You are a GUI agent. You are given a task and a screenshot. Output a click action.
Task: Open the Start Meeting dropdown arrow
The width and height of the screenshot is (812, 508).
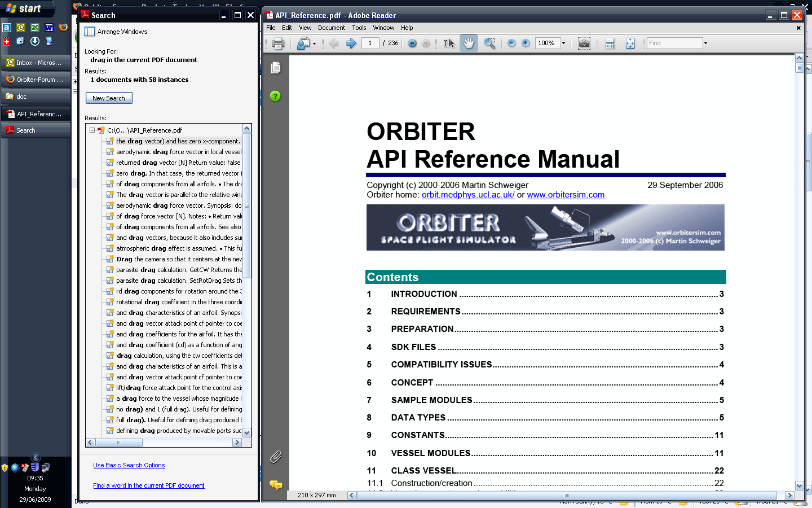click(314, 43)
